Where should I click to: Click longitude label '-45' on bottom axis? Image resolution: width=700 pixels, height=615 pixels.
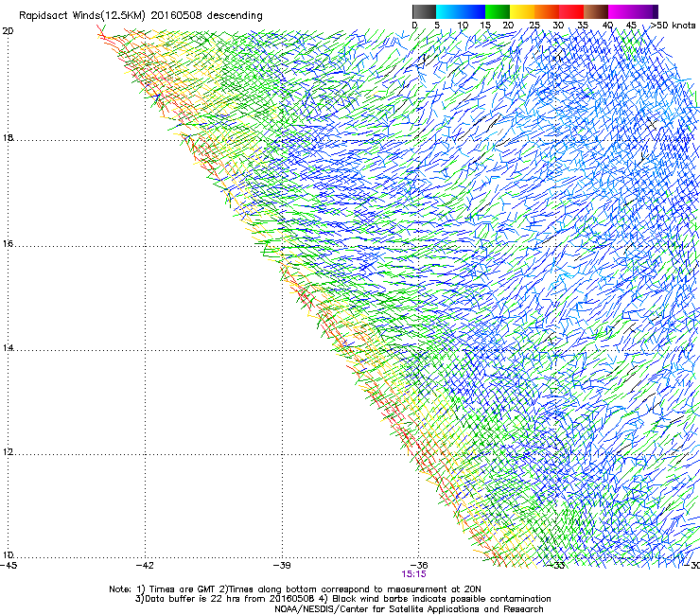click(x=9, y=566)
